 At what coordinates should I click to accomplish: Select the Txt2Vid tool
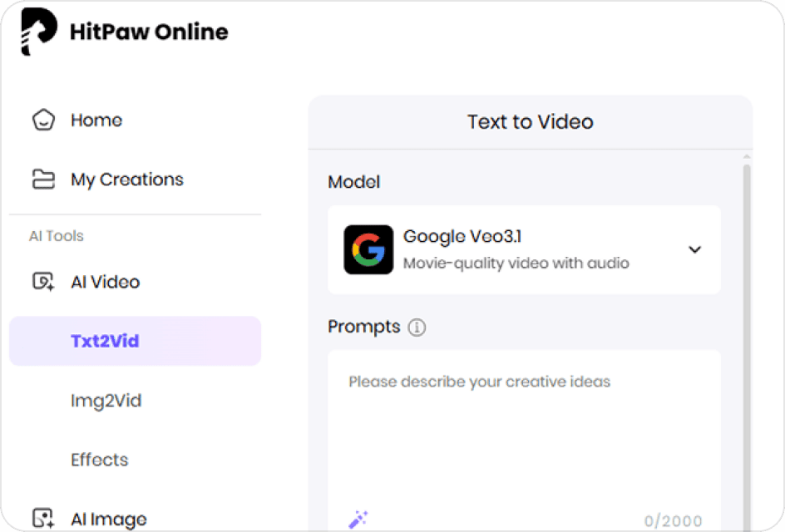tap(105, 341)
